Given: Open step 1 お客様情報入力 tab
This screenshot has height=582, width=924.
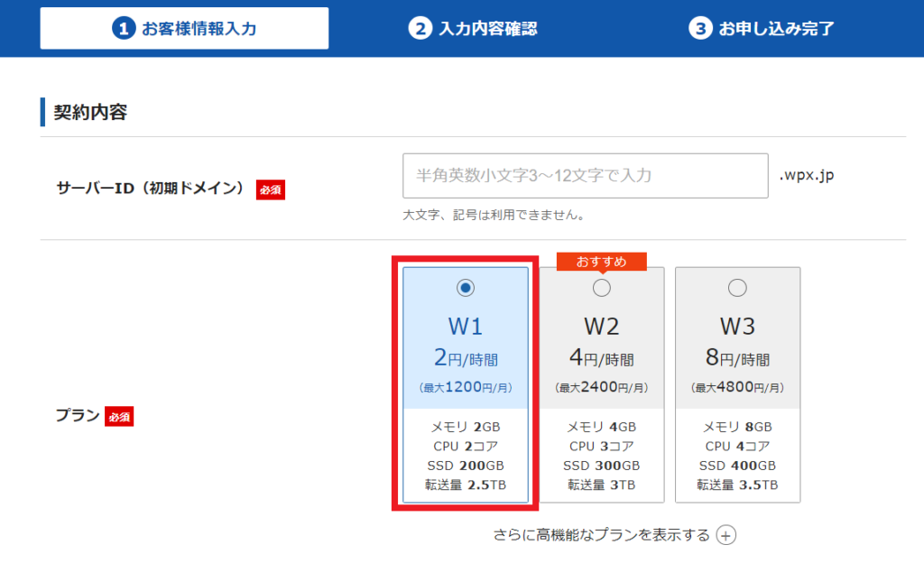Looking at the screenshot, I should [x=184, y=28].
